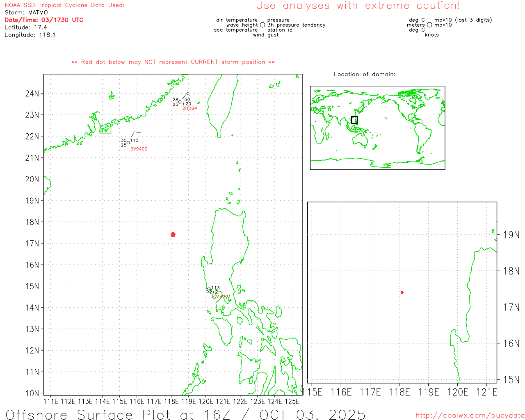Open the coolwx.com/buoydata link
525x420 pixels.
click(x=470, y=415)
